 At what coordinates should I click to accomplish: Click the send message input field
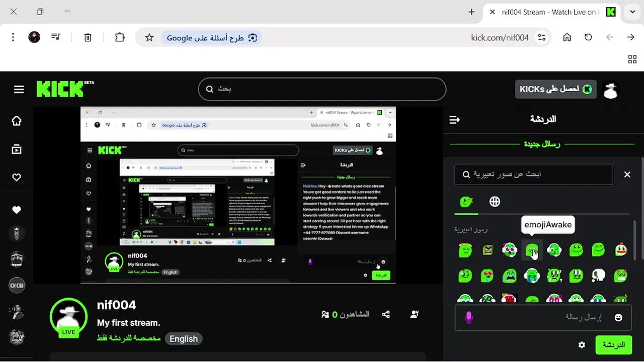(x=542, y=317)
